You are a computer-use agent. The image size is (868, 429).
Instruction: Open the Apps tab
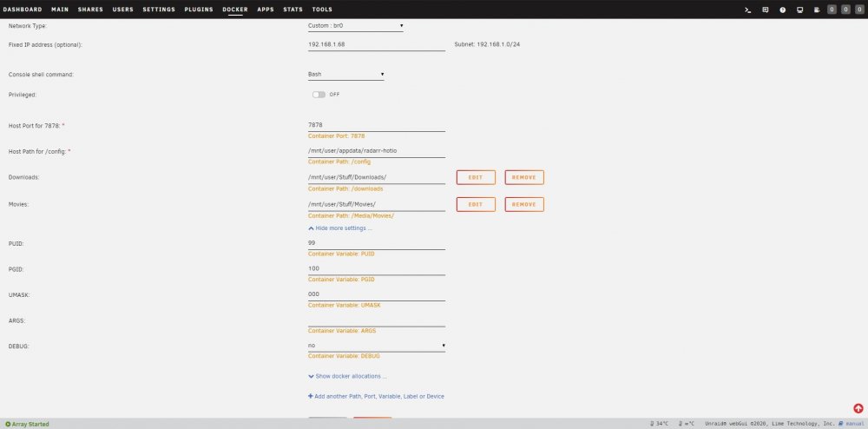pos(266,10)
